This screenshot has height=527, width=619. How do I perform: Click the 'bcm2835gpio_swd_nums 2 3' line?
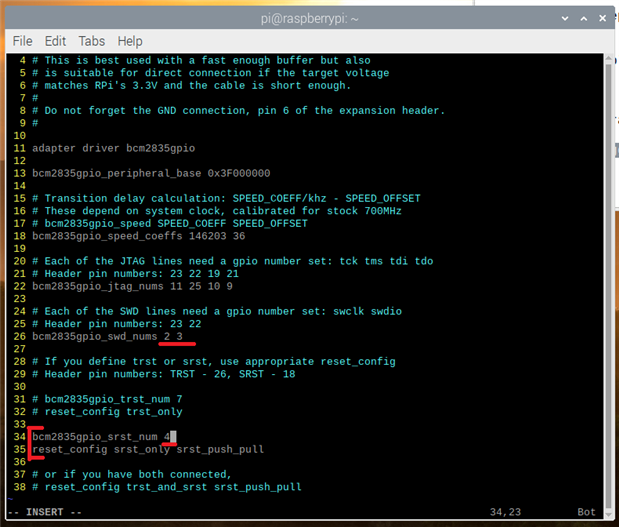(x=107, y=336)
